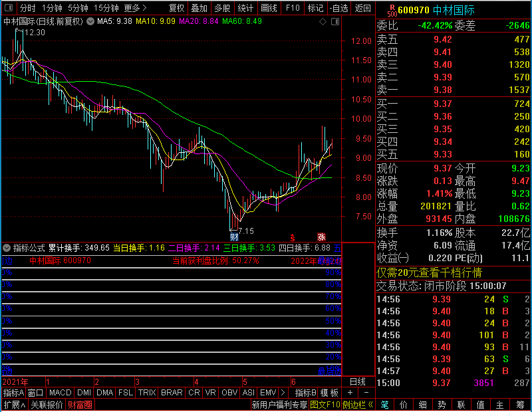
Task: Open the 模板 template option
Action: [329, 393]
